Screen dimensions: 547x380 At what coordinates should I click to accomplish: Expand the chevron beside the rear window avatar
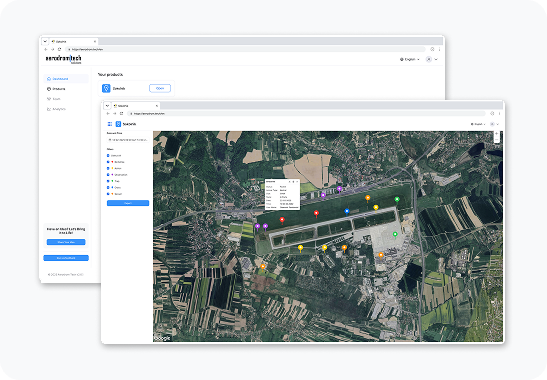tap(436, 59)
